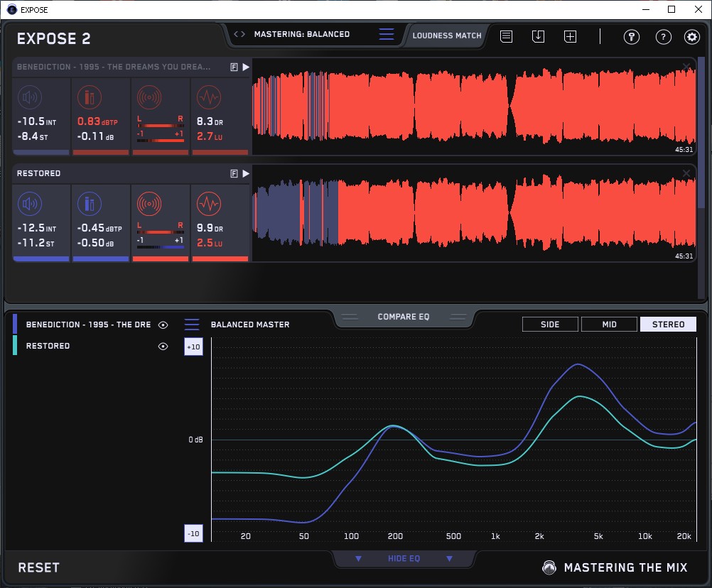Screen dimensions: 712x588
Task: Click the preset arrows beside Mastering: Balanced
Action: pos(239,34)
